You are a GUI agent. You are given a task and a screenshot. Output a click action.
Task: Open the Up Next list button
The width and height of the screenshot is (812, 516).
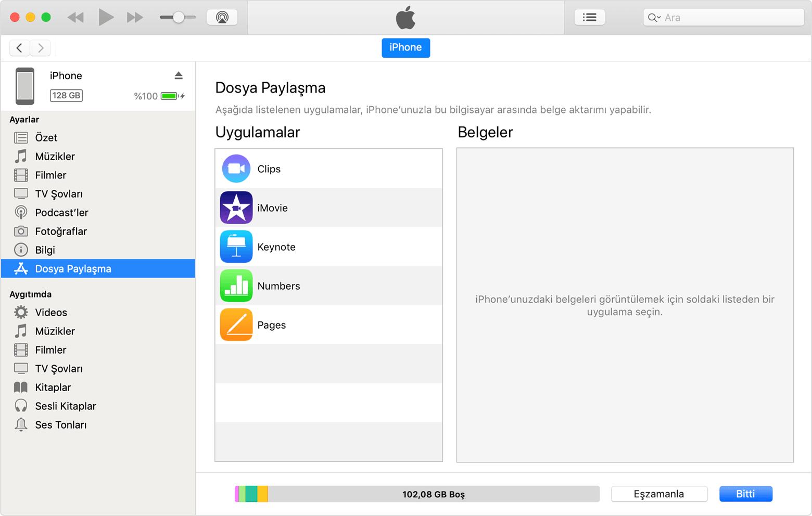click(589, 17)
